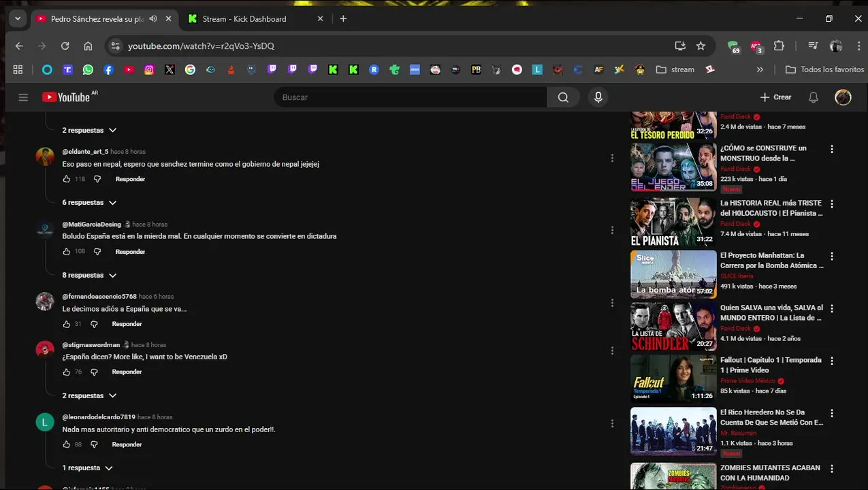Open the Todos los favoritos folder

coord(824,69)
